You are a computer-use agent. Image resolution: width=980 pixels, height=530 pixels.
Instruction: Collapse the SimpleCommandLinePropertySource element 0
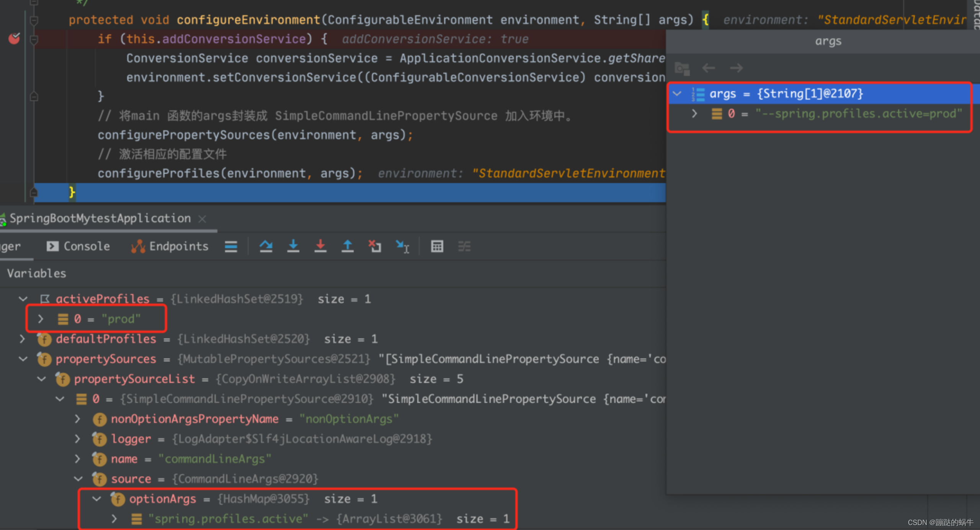(60, 399)
